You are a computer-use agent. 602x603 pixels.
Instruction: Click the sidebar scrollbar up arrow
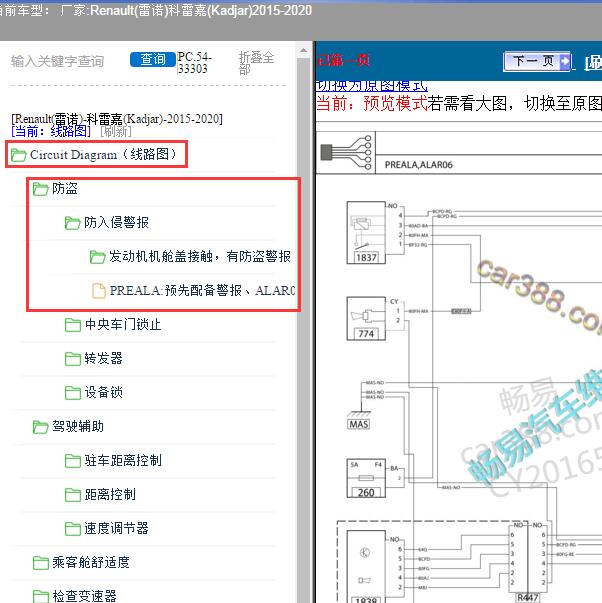pos(303,50)
